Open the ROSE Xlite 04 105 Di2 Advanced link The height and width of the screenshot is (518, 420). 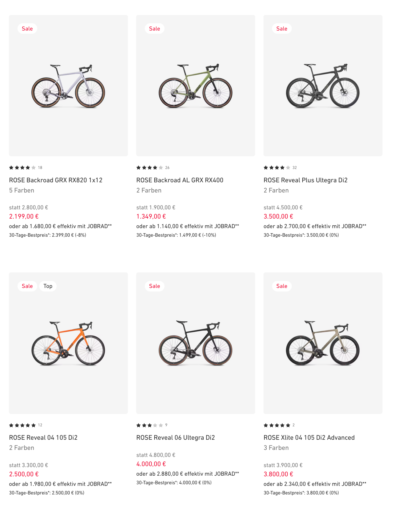click(x=309, y=437)
